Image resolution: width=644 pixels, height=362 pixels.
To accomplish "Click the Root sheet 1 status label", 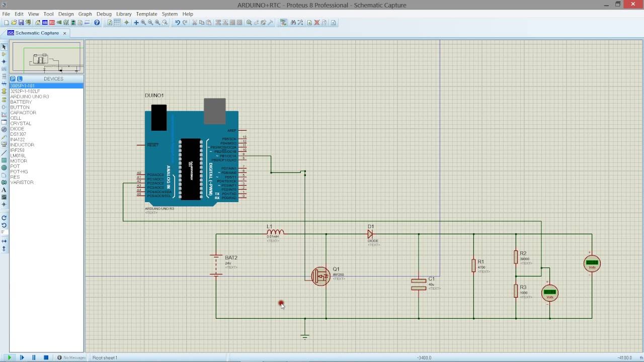I will 105,357.
